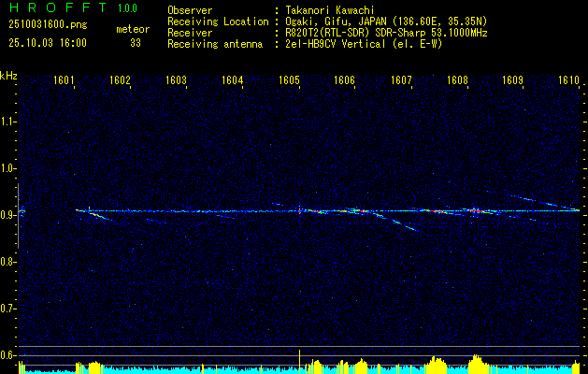Select the 0.9 frequency axis label
588x374 pixels.
[x=8, y=215]
